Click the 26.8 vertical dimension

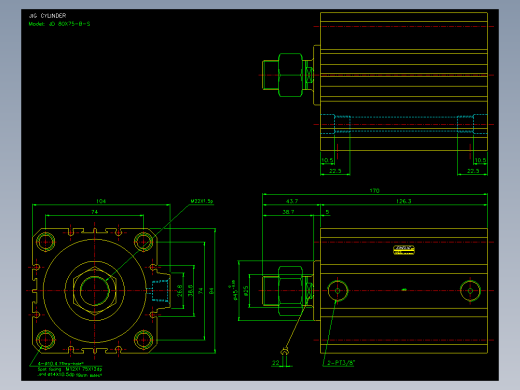(x=179, y=291)
